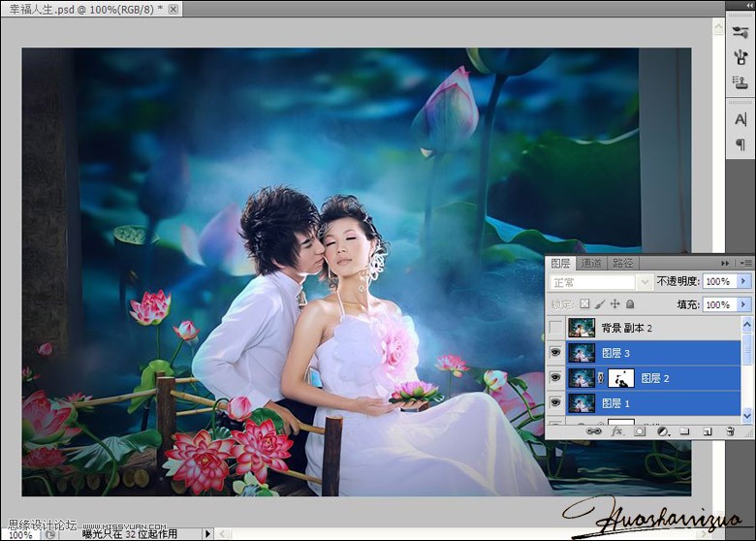Show 背景 副本 2 layer visibility box
The width and height of the screenshot is (756, 541).
tap(555, 328)
